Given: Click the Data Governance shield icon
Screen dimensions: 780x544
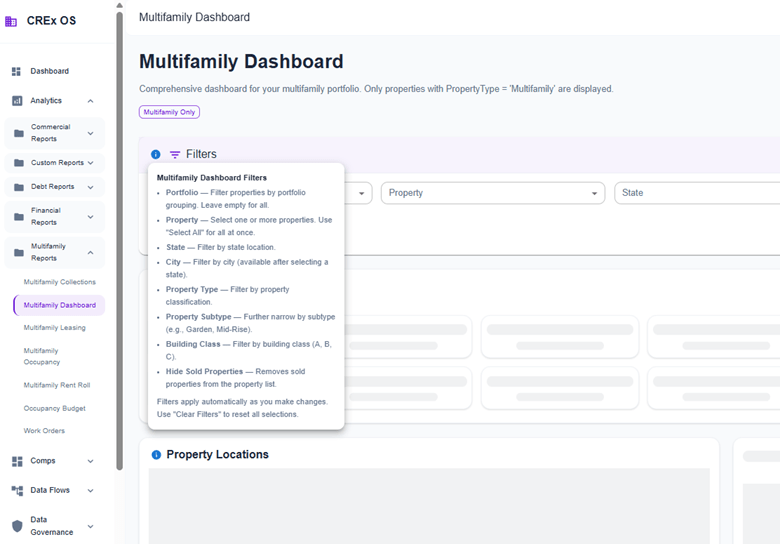Looking at the screenshot, I should tap(17, 526).
